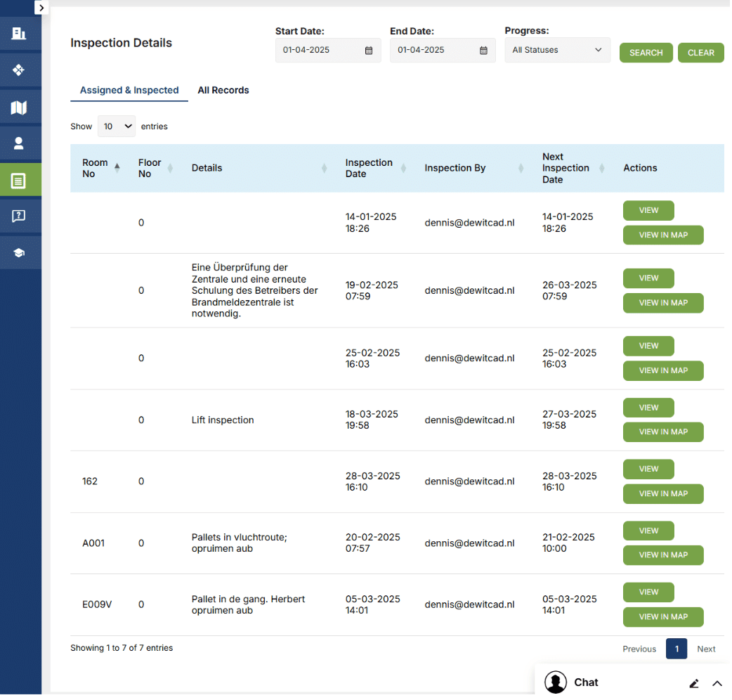
Task: Click the graduation cap training icon
Action: (x=19, y=253)
